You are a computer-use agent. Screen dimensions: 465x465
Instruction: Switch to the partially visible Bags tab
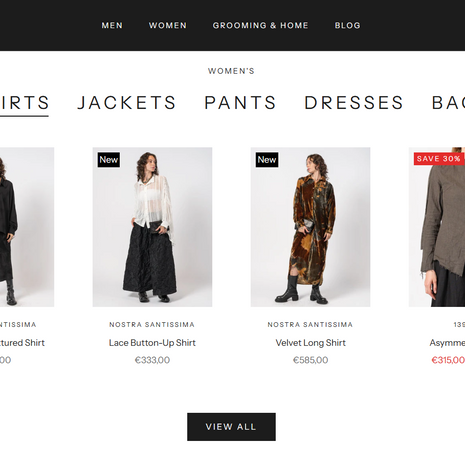(448, 103)
